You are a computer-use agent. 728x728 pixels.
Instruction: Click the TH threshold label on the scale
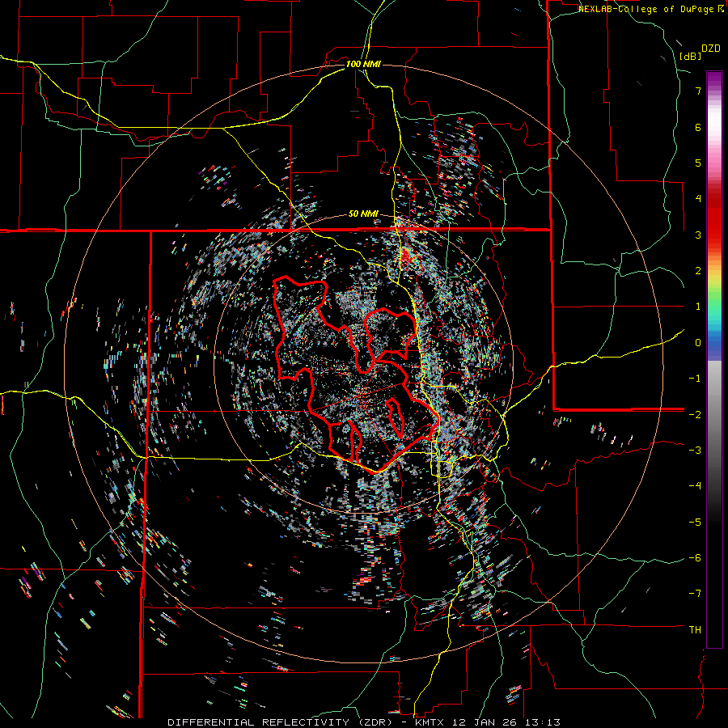click(x=695, y=630)
